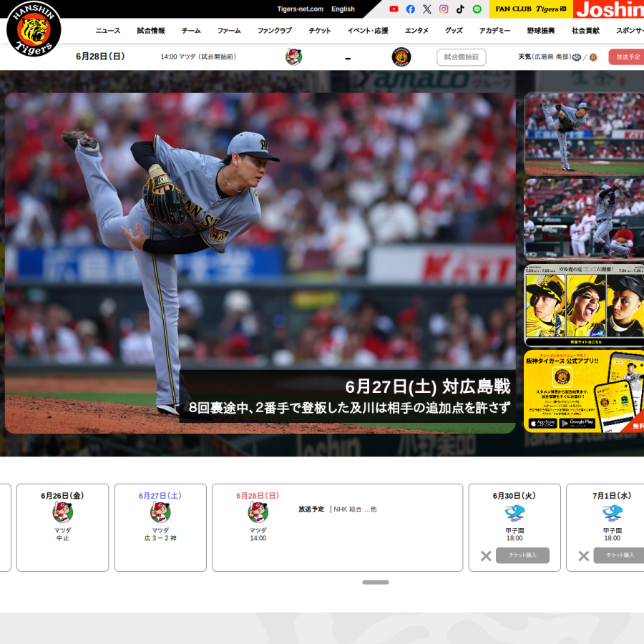Screen dimensions: 644x644
Task: Open the グッズ menu
Action: (454, 30)
